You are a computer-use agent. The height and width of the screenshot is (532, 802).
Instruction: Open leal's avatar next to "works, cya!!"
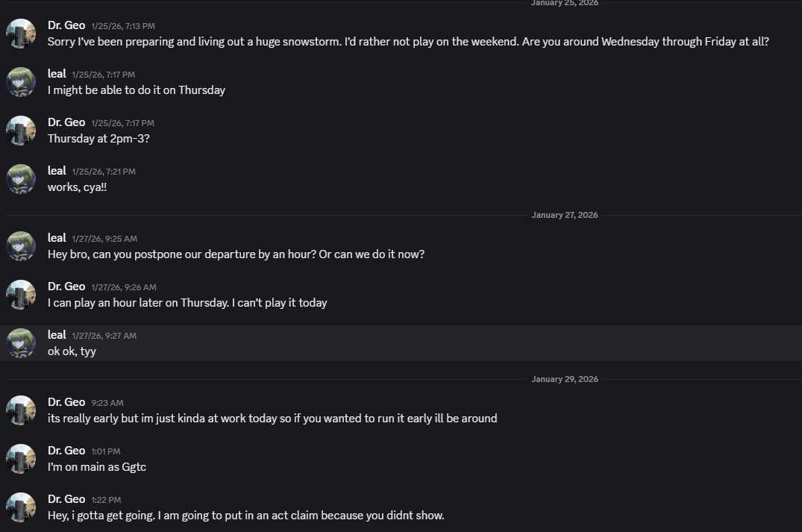21,179
